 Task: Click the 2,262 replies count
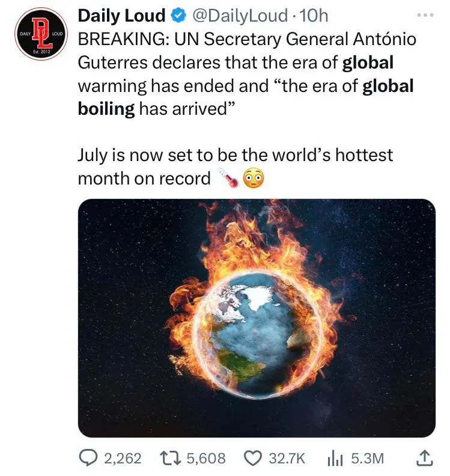(x=123, y=459)
